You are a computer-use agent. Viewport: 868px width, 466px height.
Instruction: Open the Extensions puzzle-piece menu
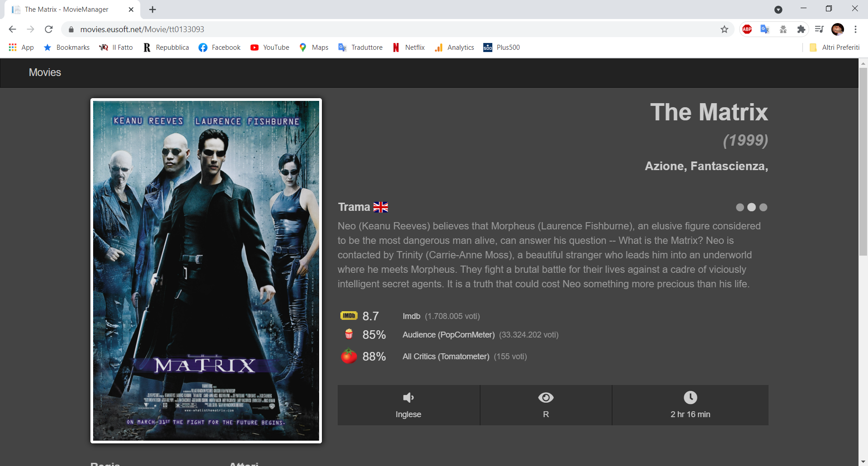click(x=801, y=29)
